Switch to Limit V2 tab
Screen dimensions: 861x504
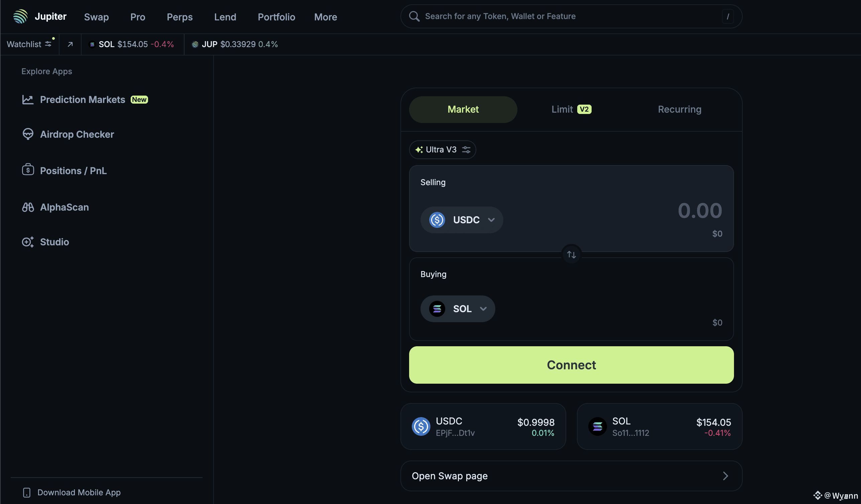(571, 109)
